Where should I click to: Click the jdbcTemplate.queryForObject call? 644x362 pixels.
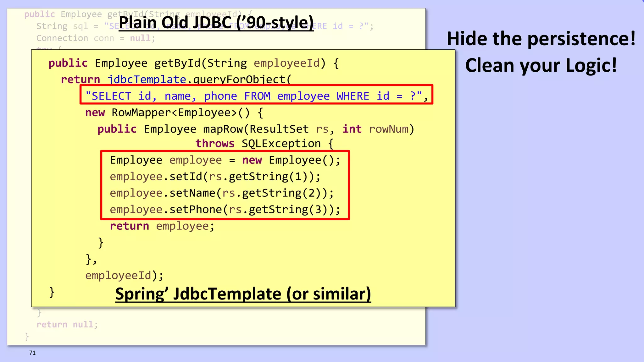click(199, 79)
